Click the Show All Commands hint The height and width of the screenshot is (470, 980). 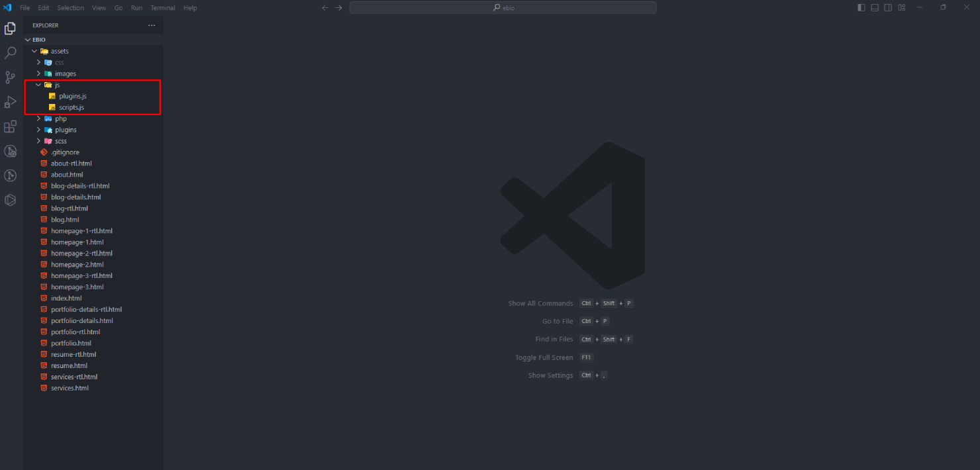coord(540,303)
